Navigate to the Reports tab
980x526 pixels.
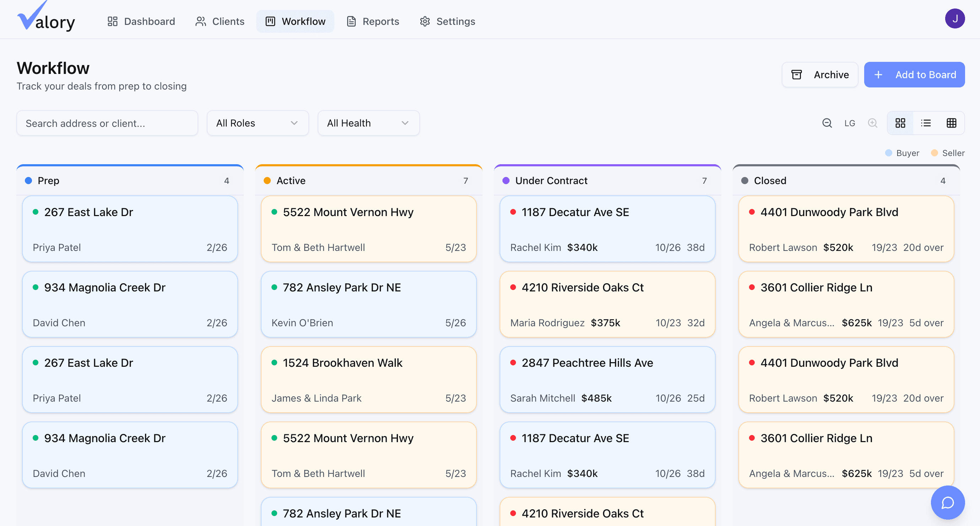(372, 21)
